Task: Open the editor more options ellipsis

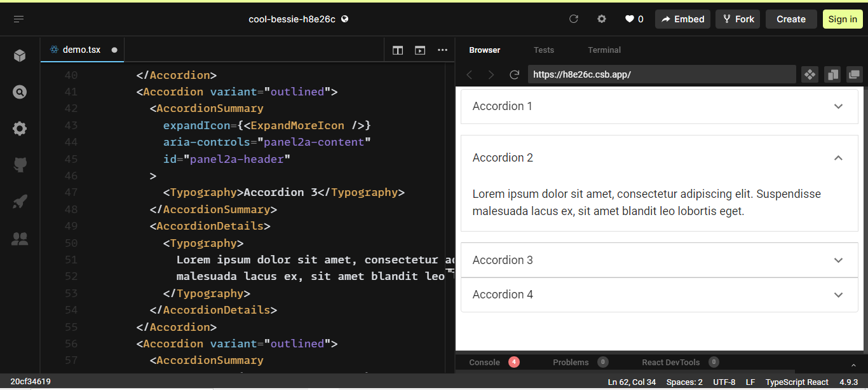Action: (x=442, y=50)
